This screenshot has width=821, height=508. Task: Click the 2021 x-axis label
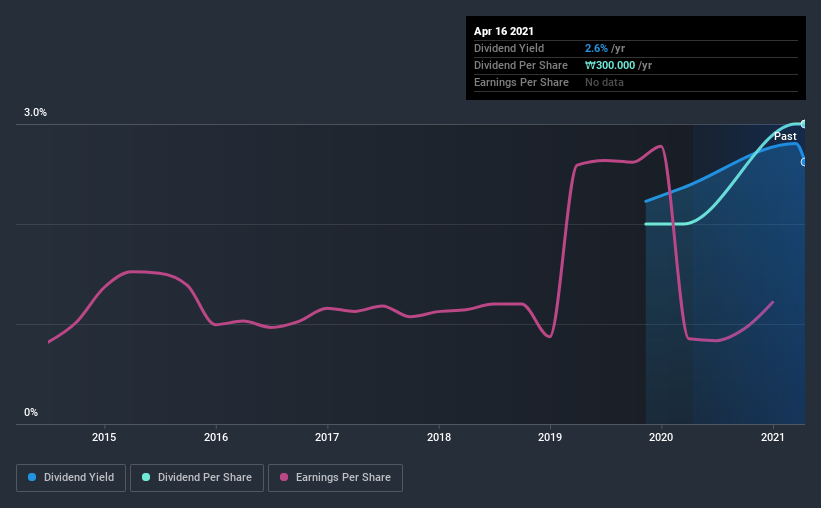click(772, 437)
